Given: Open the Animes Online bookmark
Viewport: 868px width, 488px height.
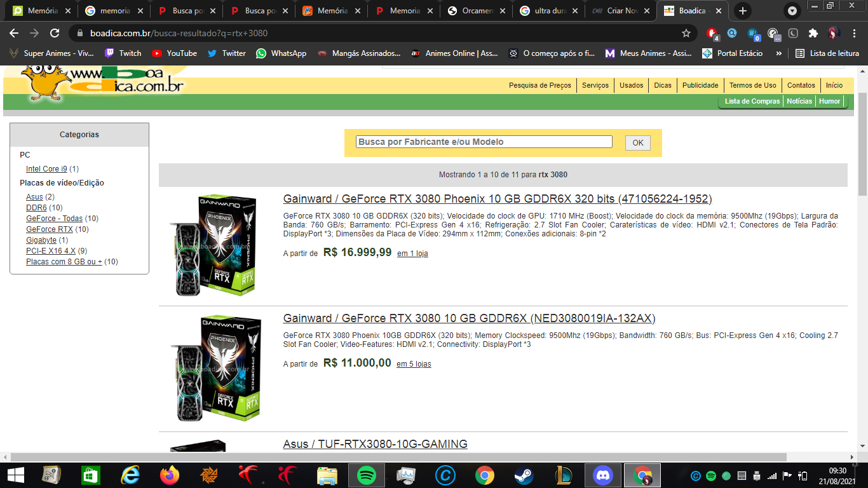Looking at the screenshot, I should pos(454,53).
